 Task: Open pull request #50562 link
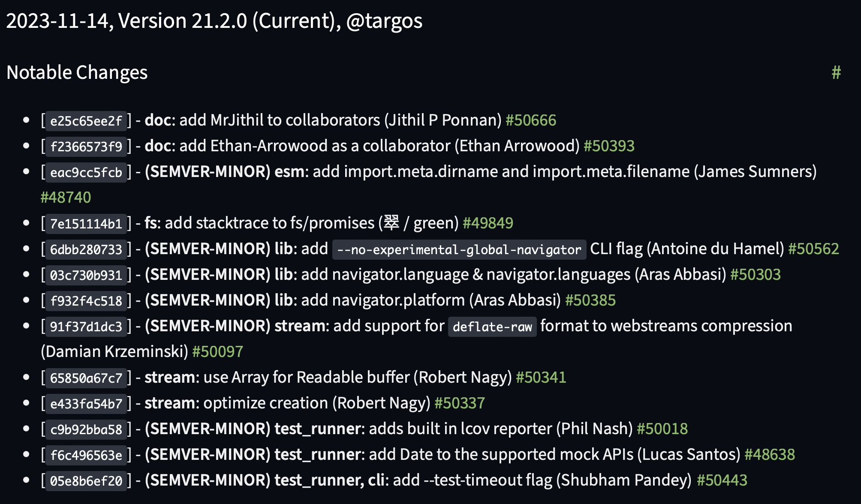point(813,249)
